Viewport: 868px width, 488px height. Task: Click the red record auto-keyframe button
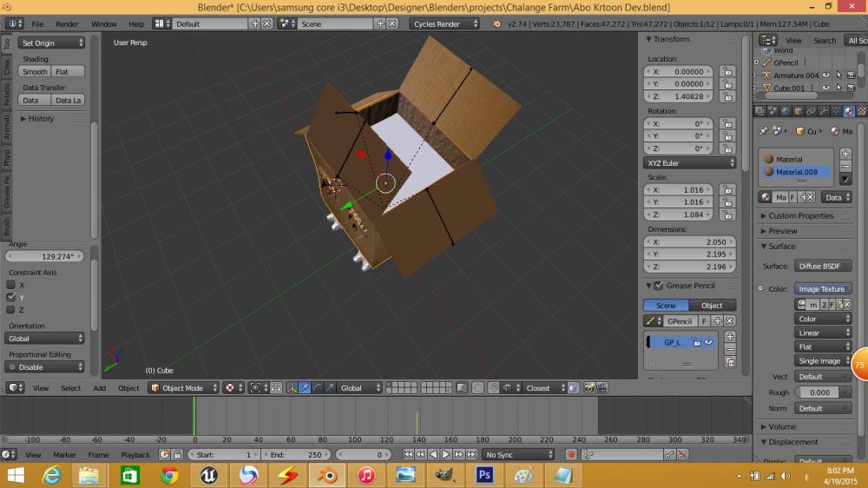571,454
